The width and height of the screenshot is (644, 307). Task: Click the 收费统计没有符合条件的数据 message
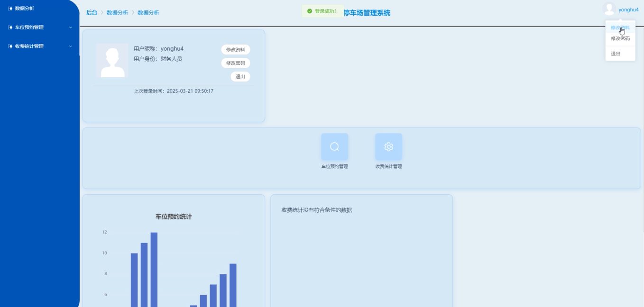pyautogui.click(x=317, y=210)
